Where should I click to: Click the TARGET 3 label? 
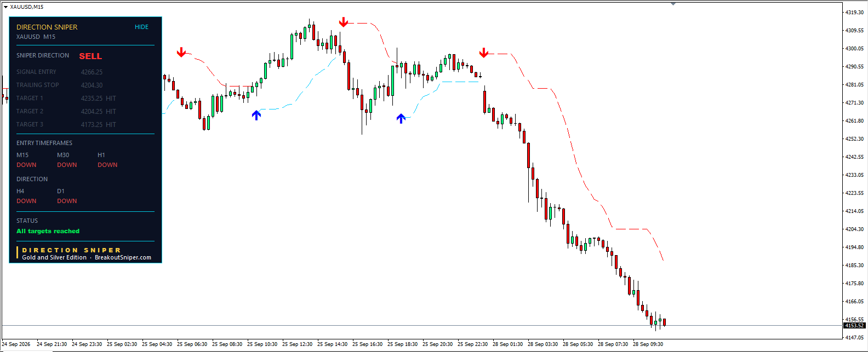click(x=30, y=124)
